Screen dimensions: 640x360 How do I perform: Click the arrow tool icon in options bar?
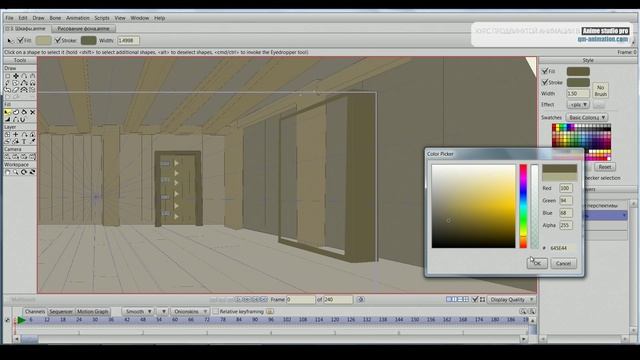[x=10, y=40]
